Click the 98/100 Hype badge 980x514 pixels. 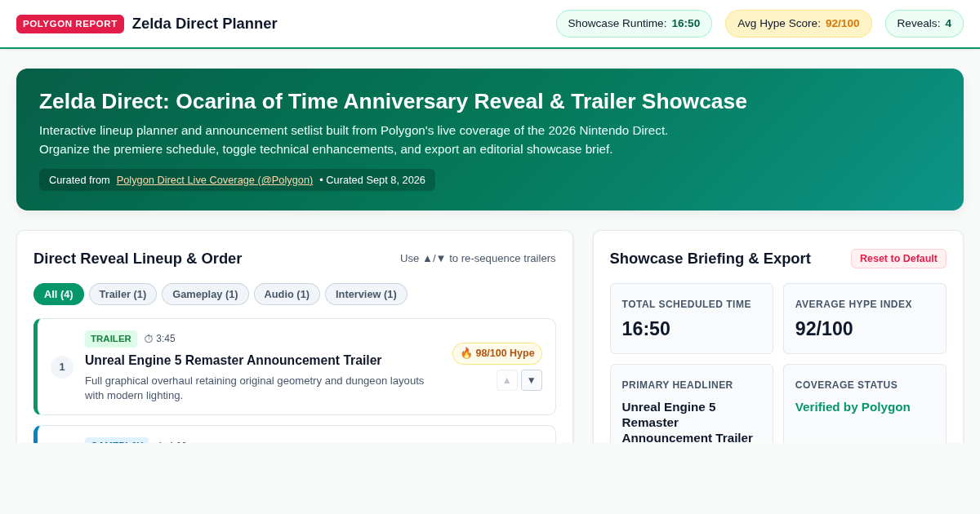click(497, 353)
